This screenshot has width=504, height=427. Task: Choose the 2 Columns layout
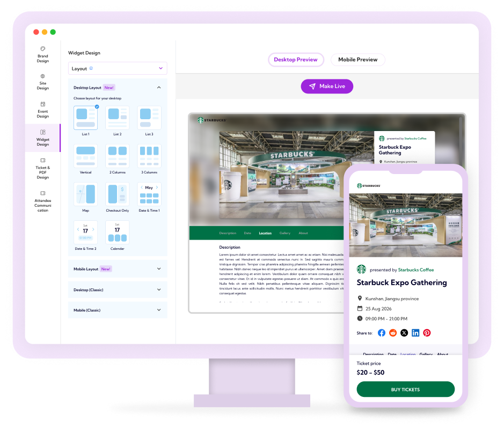(x=118, y=156)
